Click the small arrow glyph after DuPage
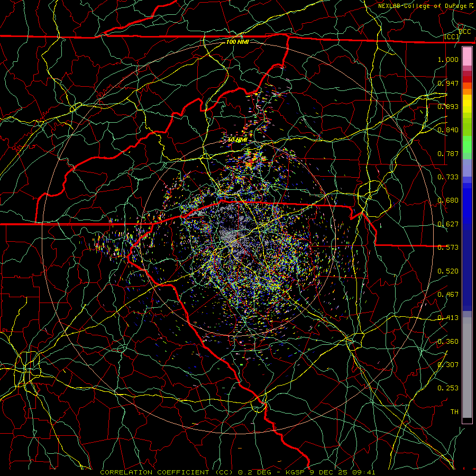The height and width of the screenshot is (476, 476). click(x=471, y=5)
